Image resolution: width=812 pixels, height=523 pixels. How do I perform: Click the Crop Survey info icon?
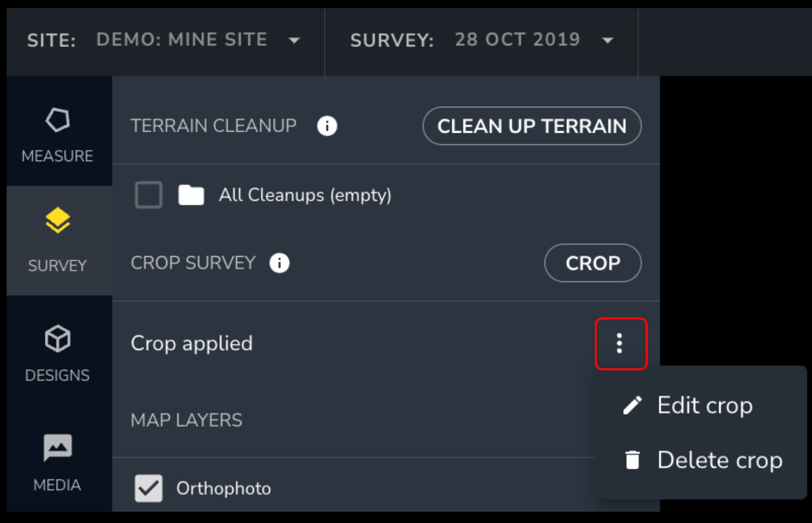[x=279, y=263]
